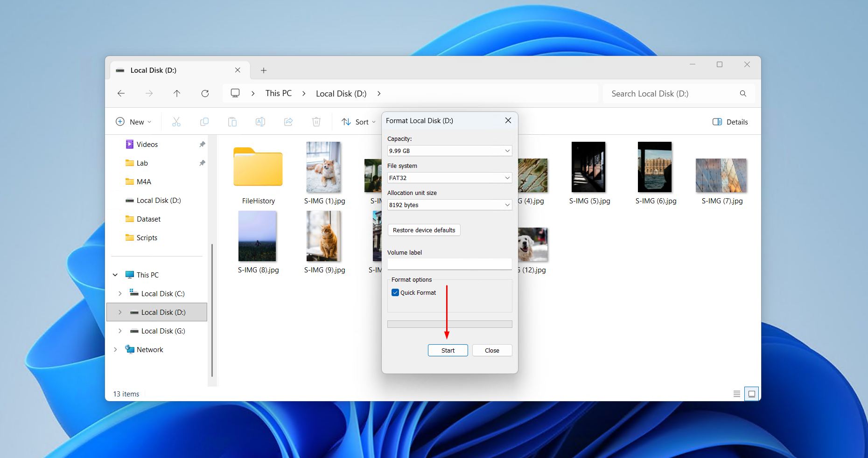Select S-IMG (9).jpg cat thumbnail
Image resolution: width=868 pixels, height=458 pixels.
(323, 236)
